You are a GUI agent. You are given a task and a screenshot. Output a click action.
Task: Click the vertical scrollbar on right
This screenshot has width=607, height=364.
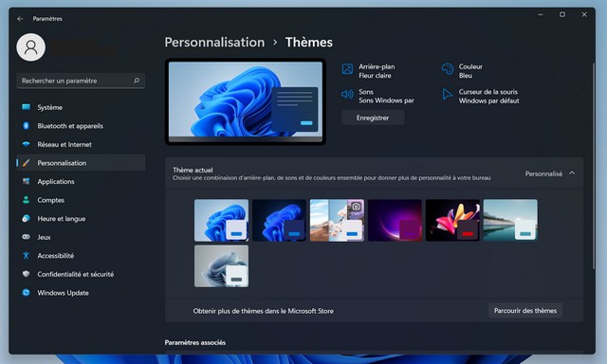pyautogui.click(x=594, y=166)
